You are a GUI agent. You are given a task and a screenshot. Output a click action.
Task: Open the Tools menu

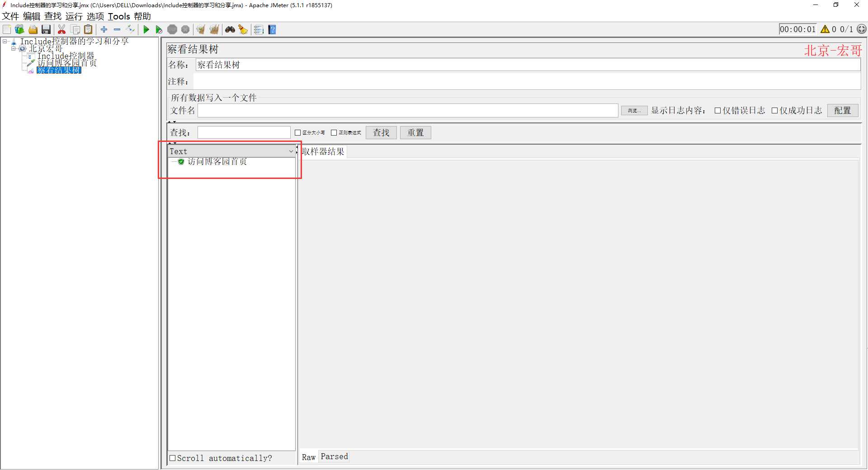119,16
